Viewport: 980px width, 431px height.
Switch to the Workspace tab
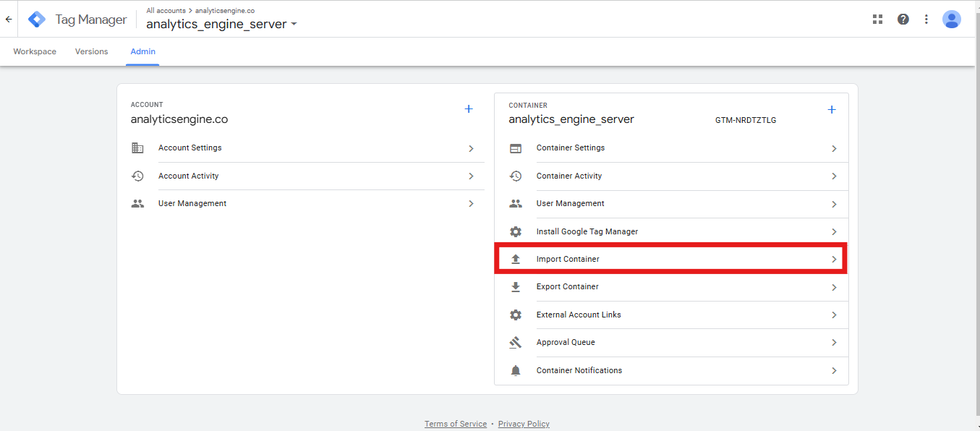click(35, 51)
